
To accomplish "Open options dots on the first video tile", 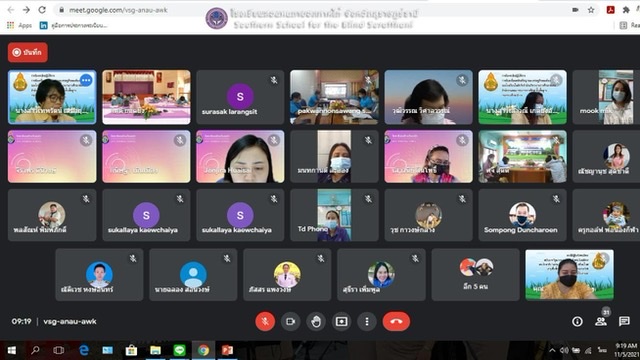I will pos(86,80).
